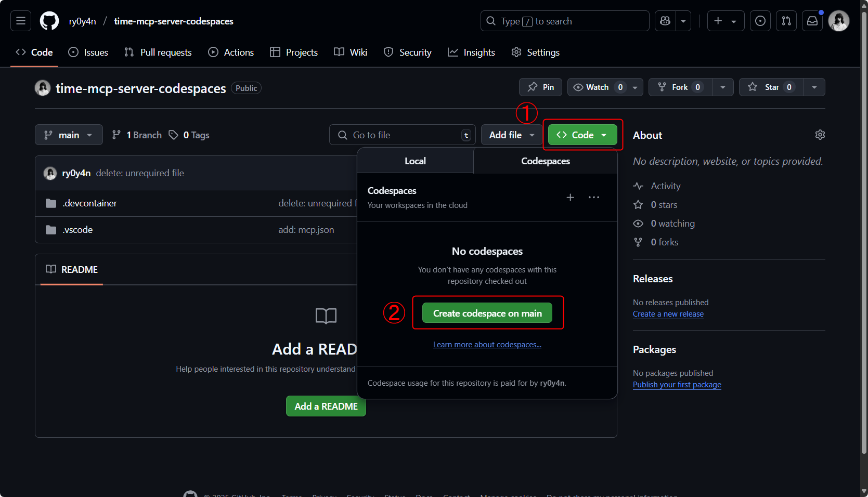Select the Code repository tab
868x497 pixels.
point(34,53)
